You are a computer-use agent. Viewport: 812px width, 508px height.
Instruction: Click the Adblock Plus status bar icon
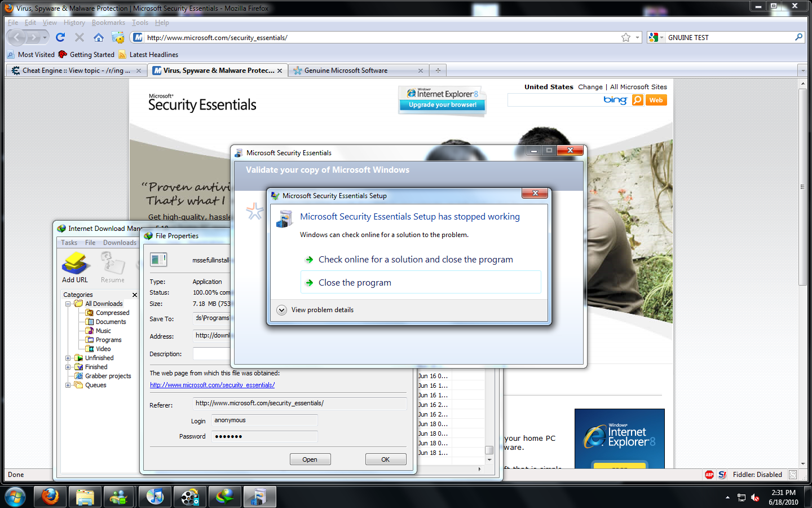click(709, 475)
